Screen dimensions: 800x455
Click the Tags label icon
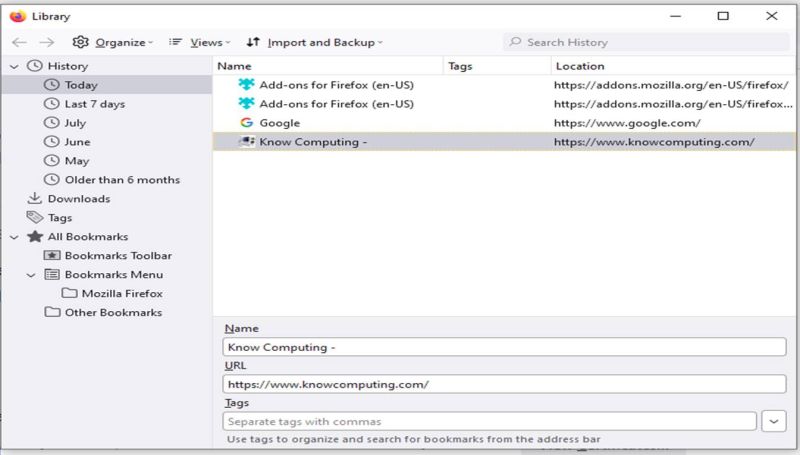(35, 217)
